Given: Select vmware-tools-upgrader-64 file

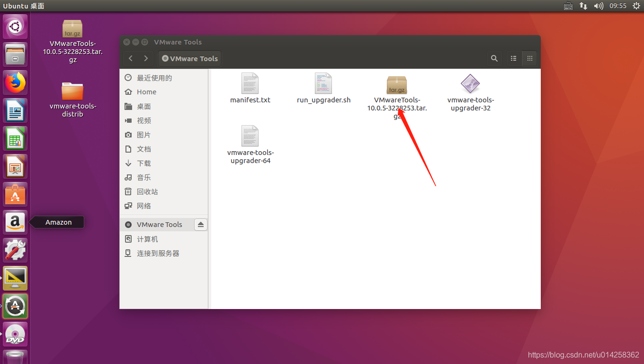Looking at the screenshot, I should (x=250, y=145).
